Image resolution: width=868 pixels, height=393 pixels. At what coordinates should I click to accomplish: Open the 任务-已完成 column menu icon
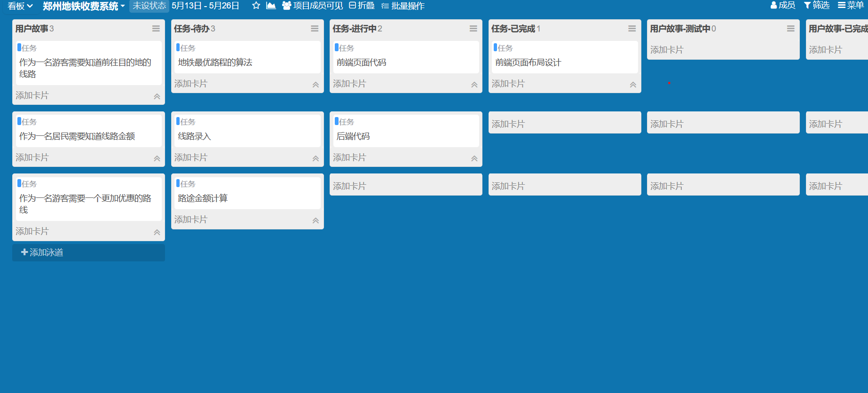(632, 29)
